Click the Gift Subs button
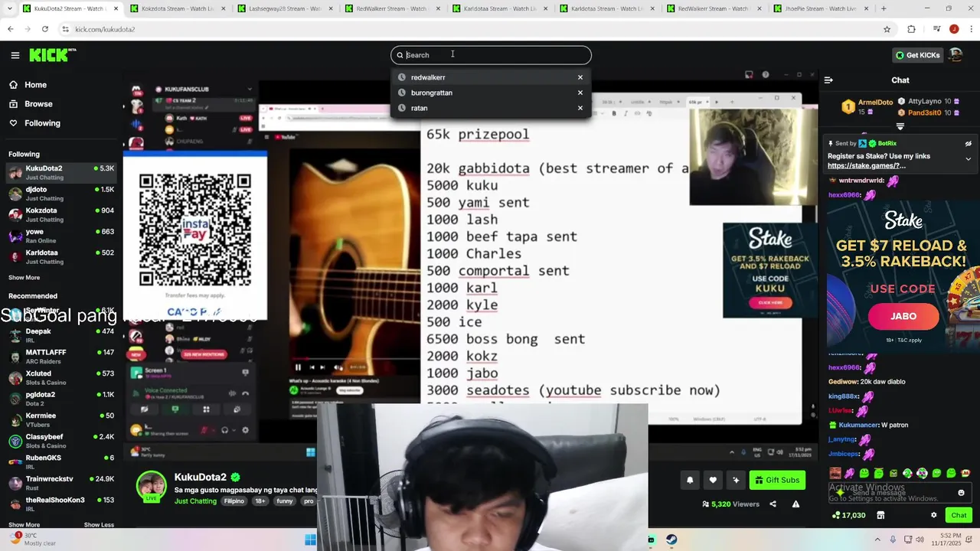This screenshot has width=980, height=551. pos(777,480)
